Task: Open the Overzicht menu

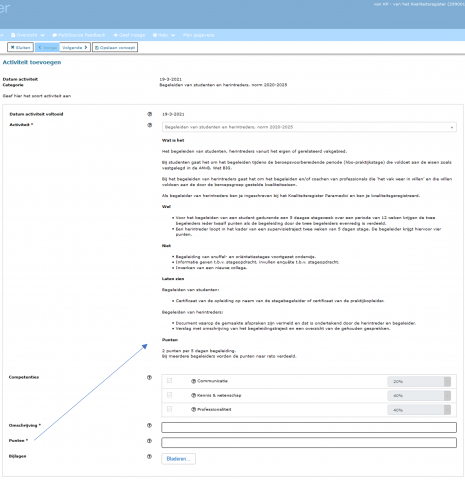Action: coord(28,35)
